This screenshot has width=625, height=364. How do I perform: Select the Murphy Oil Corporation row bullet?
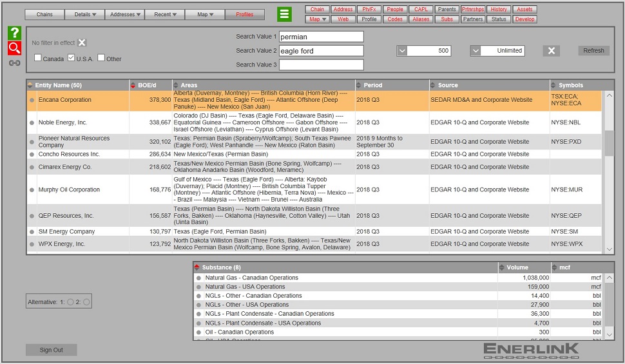32,190
